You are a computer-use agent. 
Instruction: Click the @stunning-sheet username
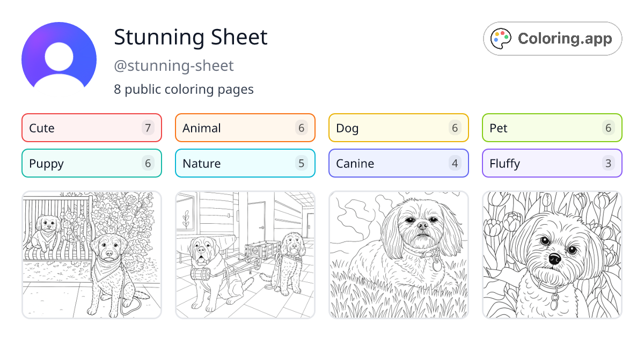pos(174,65)
